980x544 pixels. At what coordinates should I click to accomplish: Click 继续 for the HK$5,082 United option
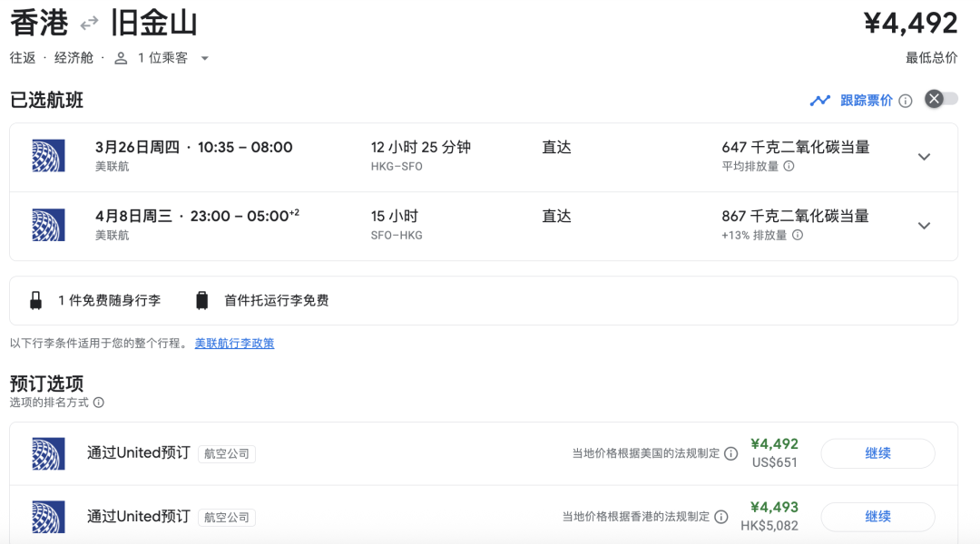877,517
